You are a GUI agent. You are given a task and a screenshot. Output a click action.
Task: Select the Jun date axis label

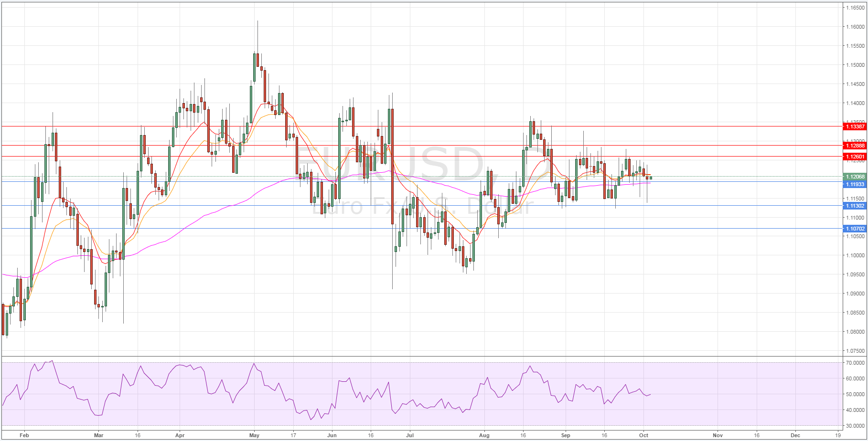click(x=332, y=435)
